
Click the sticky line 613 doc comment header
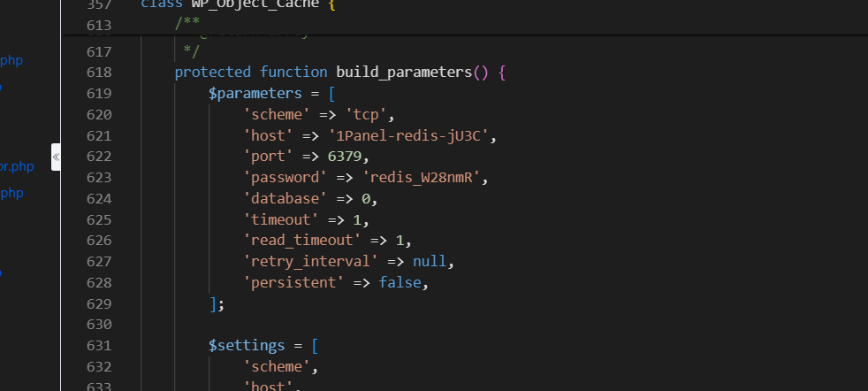(x=187, y=25)
